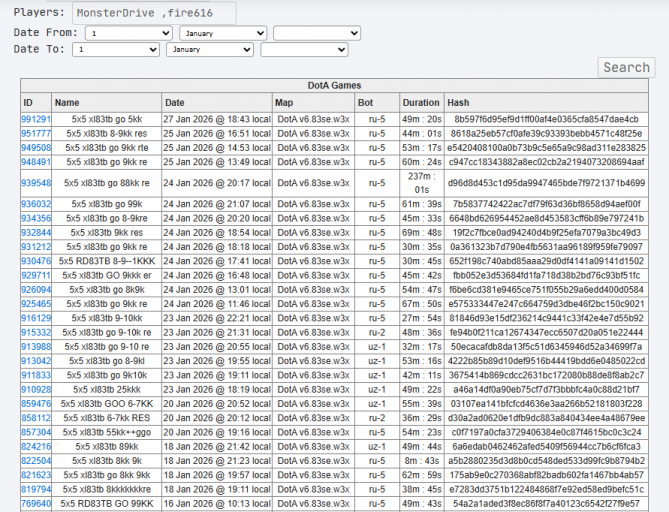Click the Players input field
669x512 pixels.
pos(154,13)
